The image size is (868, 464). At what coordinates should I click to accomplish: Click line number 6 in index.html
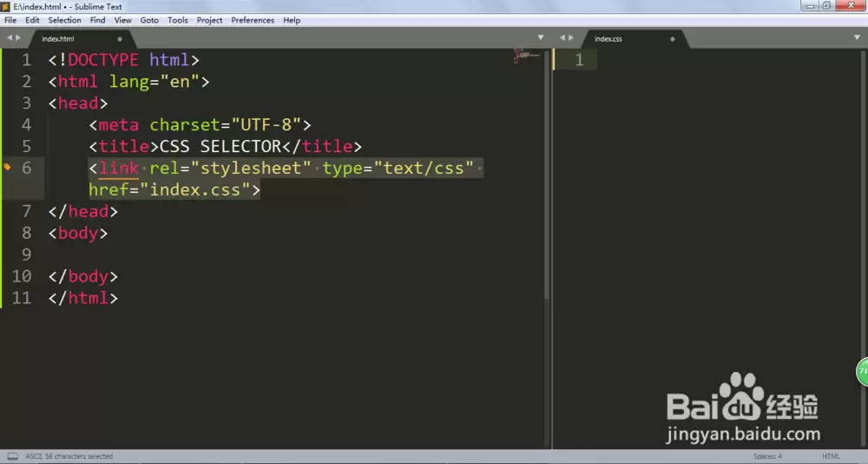pos(26,168)
